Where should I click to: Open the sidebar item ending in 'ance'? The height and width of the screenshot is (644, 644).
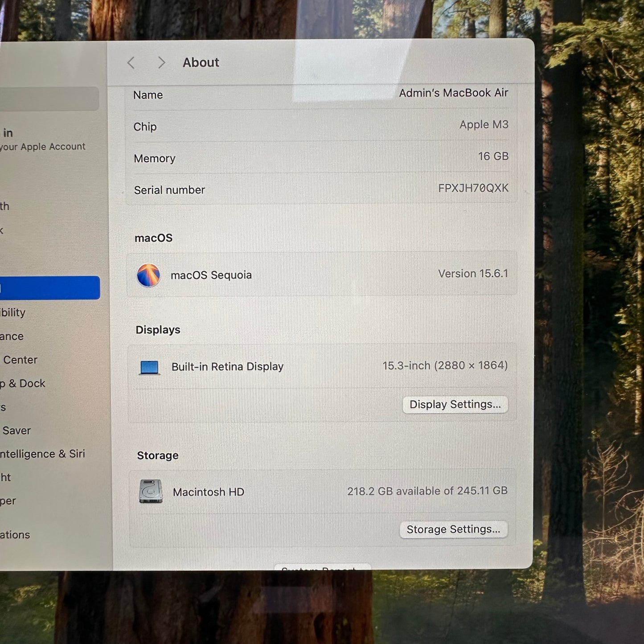click(12, 336)
